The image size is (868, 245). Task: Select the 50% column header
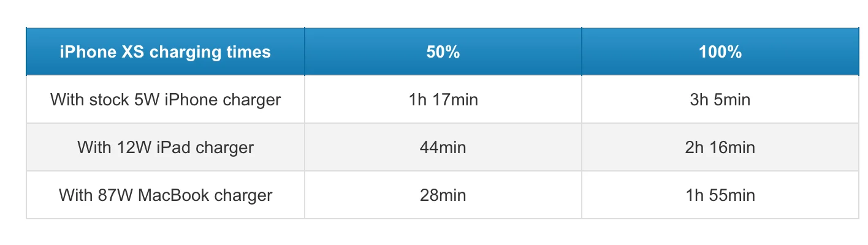click(x=443, y=51)
